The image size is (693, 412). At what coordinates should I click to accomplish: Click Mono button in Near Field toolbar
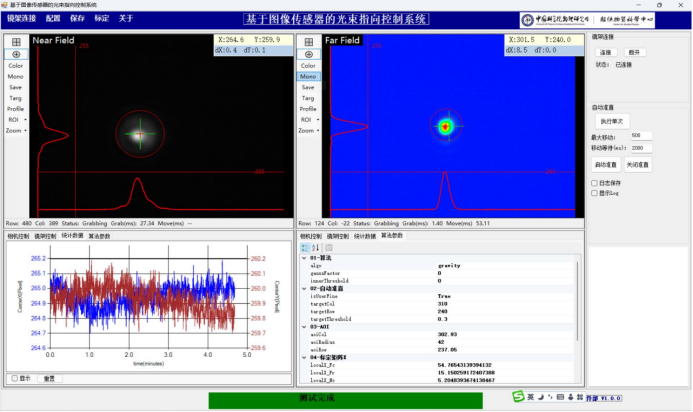pyautogui.click(x=15, y=76)
